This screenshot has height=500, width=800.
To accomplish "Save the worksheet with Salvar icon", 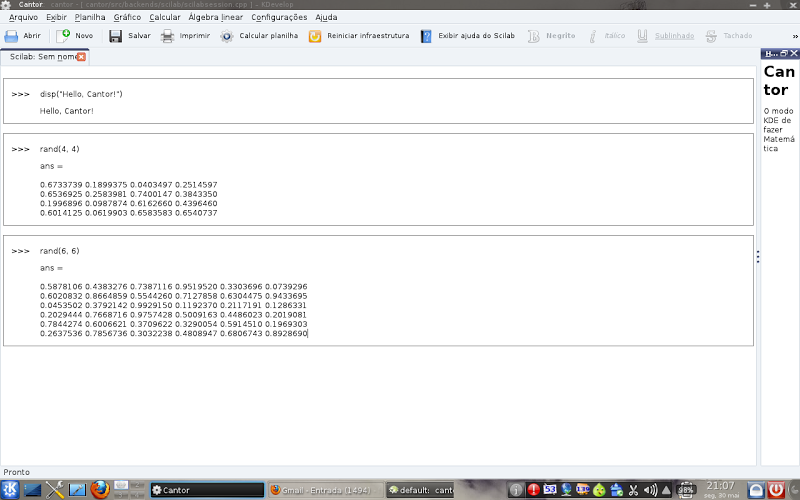I will pos(116,36).
